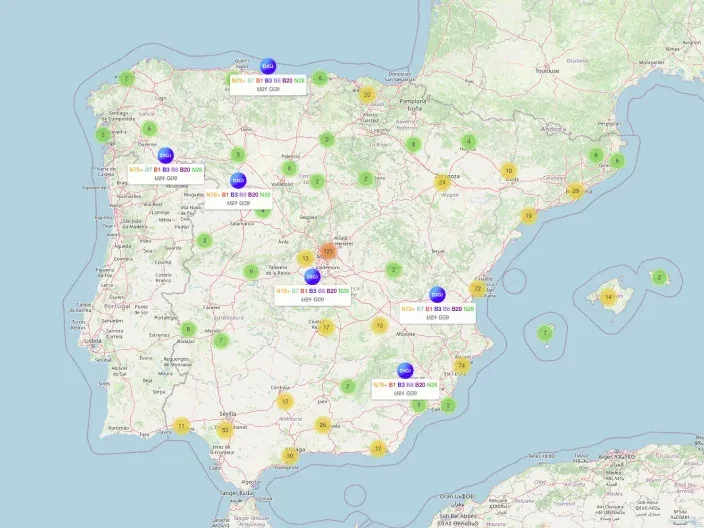
Task: Open the 2 cluster south of Teruel
Action: point(393,270)
